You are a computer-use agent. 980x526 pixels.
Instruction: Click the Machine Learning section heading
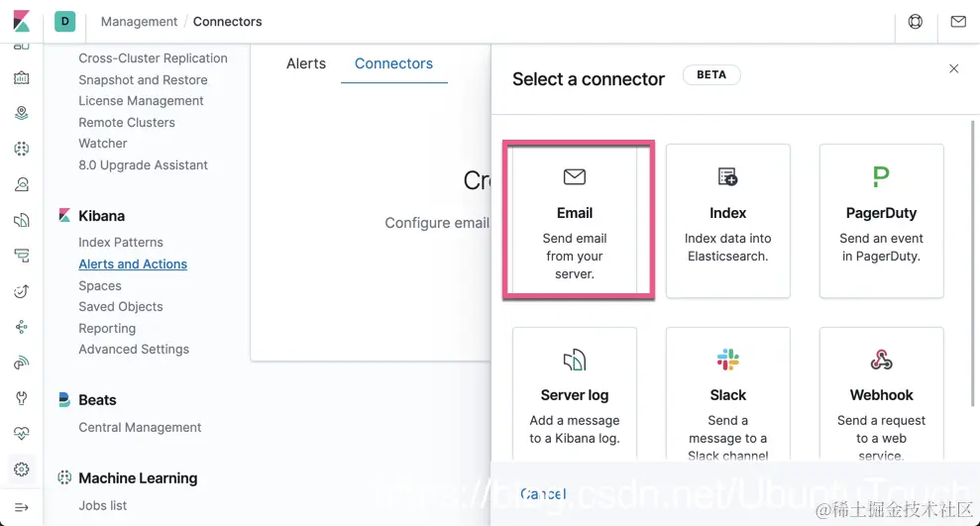(138, 477)
